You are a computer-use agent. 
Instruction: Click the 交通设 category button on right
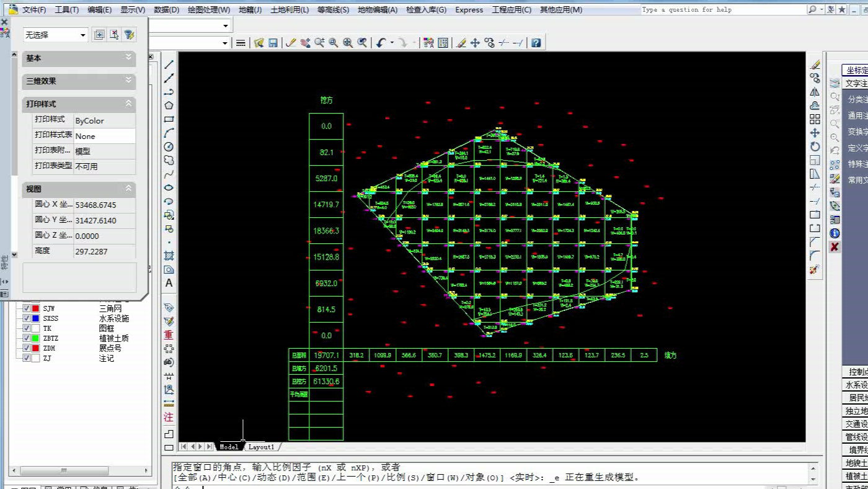tap(856, 424)
